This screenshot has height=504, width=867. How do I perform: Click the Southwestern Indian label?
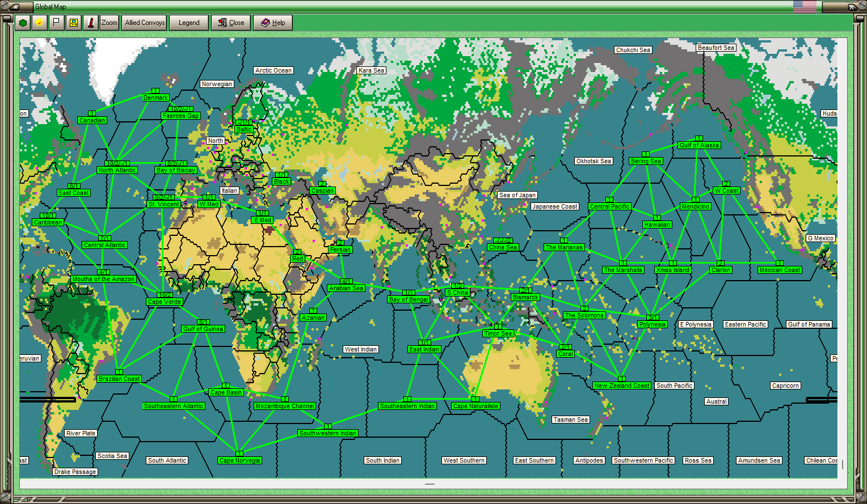pos(328,433)
